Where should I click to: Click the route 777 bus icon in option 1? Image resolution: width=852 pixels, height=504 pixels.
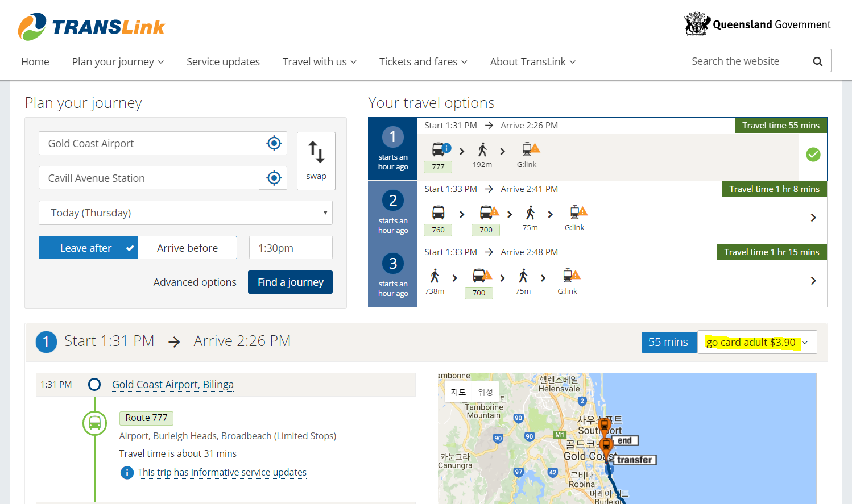(439, 150)
